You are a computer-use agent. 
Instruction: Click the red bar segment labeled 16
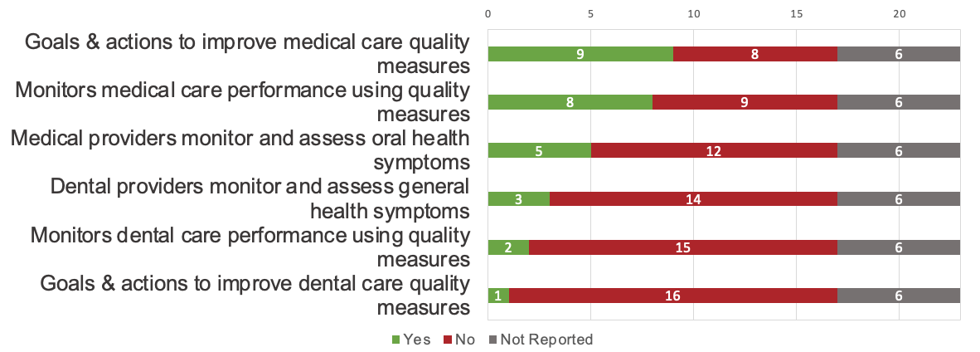(x=673, y=296)
